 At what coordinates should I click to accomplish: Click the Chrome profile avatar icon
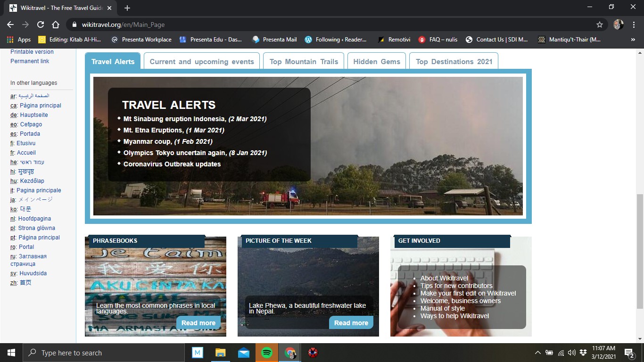tap(618, 25)
